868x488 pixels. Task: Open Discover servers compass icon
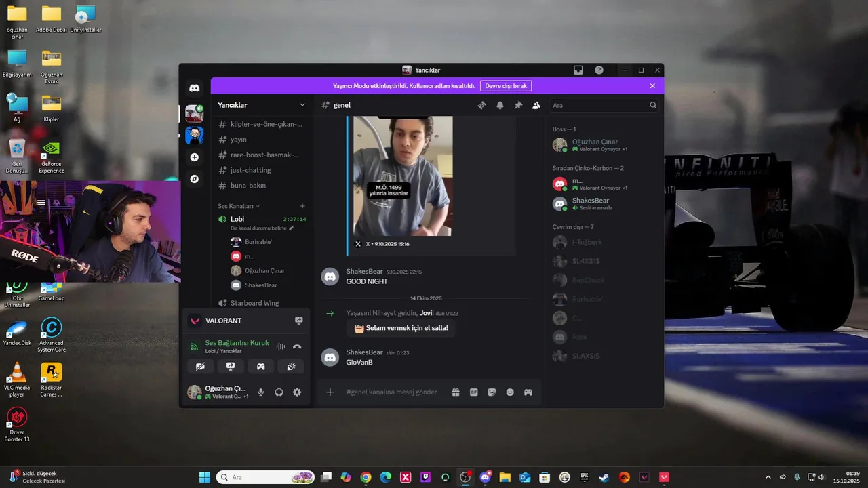click(x=195, y=179)
